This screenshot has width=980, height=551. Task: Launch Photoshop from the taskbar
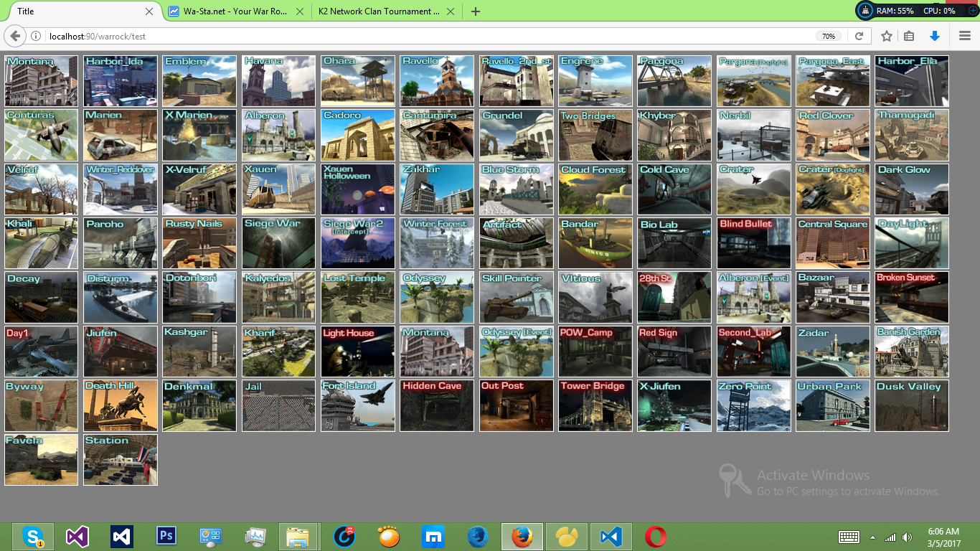[166, 537]
